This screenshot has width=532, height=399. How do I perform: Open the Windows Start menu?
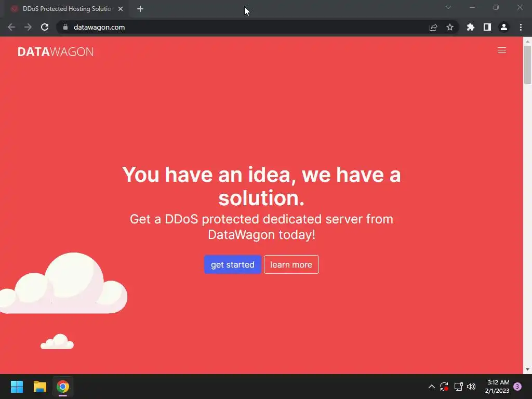(17, 387)
